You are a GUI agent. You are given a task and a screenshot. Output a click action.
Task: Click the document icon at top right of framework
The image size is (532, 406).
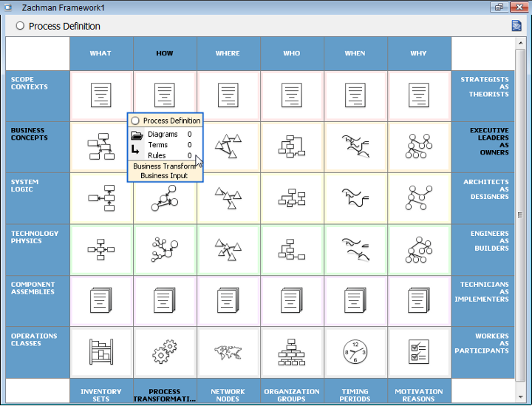(x=516, y=25)
